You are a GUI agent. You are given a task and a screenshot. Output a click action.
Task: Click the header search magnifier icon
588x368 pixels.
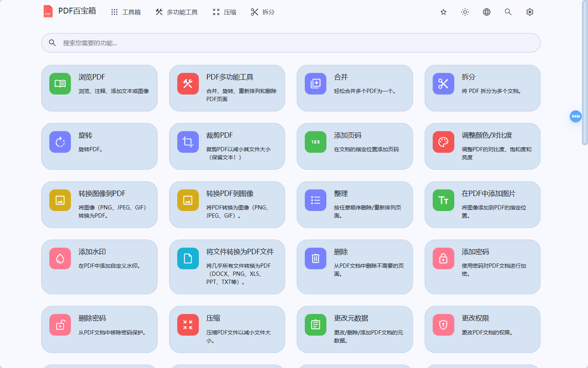(x=508, y=12)
